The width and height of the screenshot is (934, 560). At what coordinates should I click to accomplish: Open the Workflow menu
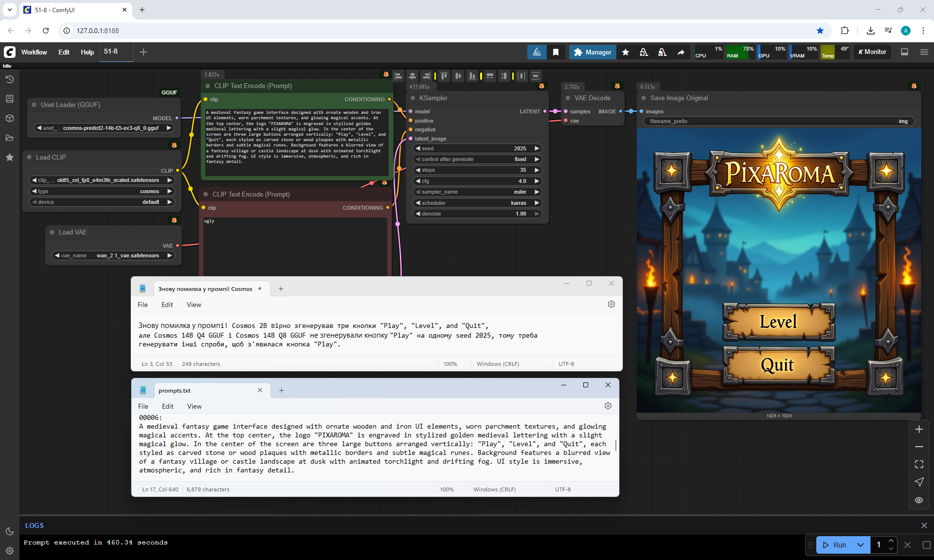click(x=34, y=52)
